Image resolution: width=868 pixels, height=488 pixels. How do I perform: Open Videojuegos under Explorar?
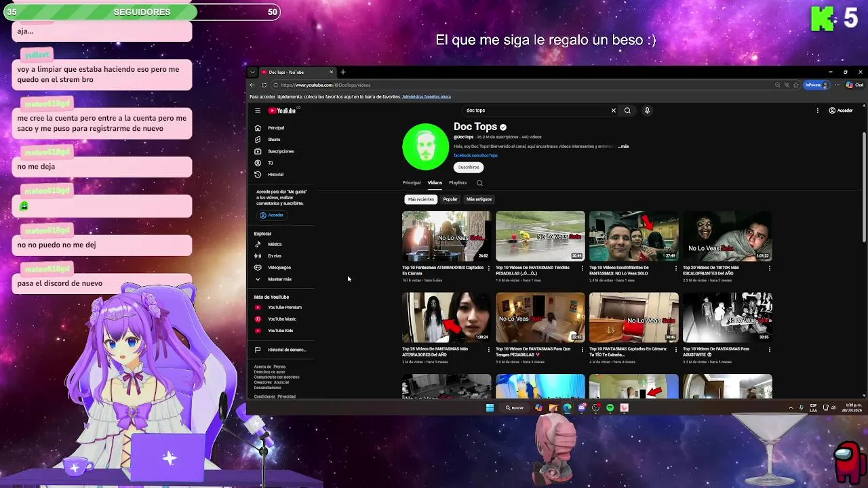[x=279, y=267]
